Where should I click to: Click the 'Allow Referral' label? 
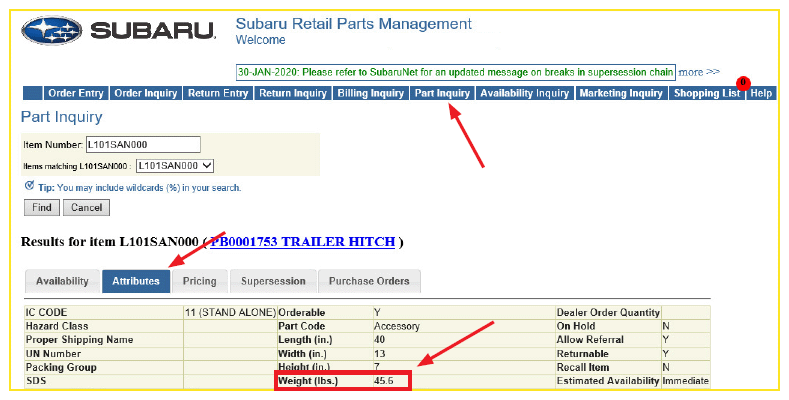[x=590, y=340]
